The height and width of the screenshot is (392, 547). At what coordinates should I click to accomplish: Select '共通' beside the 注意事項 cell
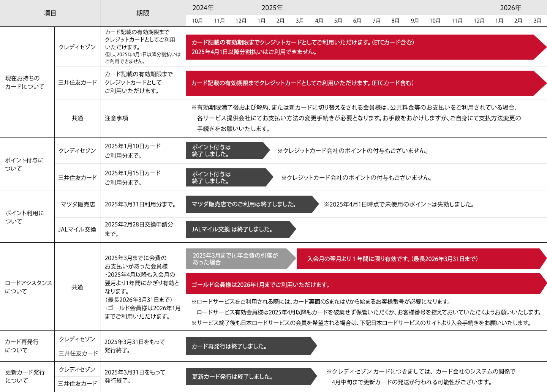77,119
